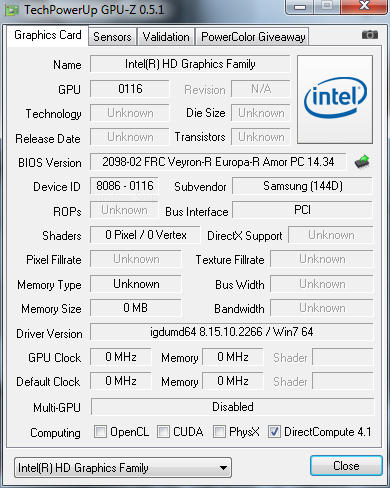Click the Device ID field 8086 - 0116

(124, 186)
